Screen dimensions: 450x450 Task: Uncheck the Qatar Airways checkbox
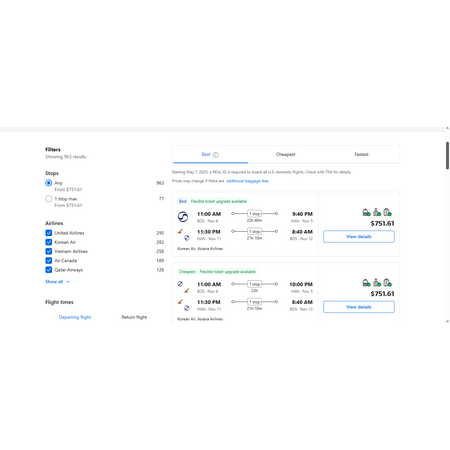(49, 270)
